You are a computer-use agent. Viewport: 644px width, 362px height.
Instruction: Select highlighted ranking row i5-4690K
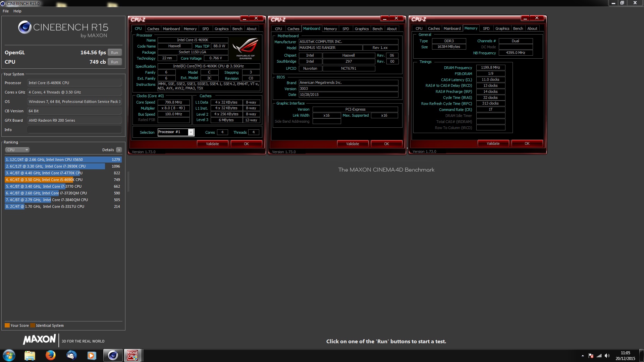click(x=63, y=180)
